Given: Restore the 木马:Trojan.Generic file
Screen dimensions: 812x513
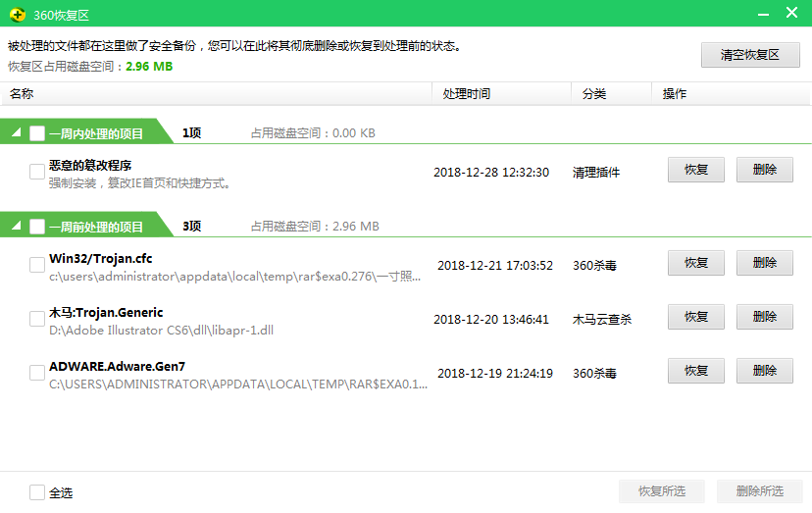Looking at the screenshot, I should click(x=696, y=317).
